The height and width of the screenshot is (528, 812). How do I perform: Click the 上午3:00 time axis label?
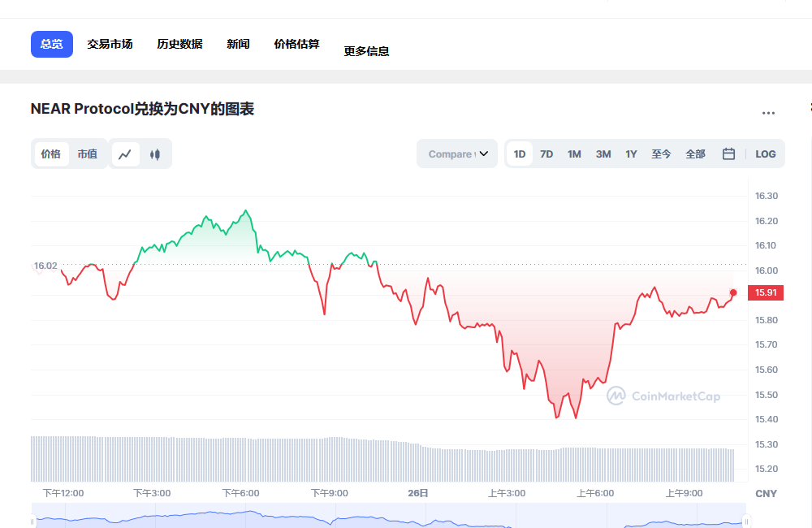tap(507, 493)
